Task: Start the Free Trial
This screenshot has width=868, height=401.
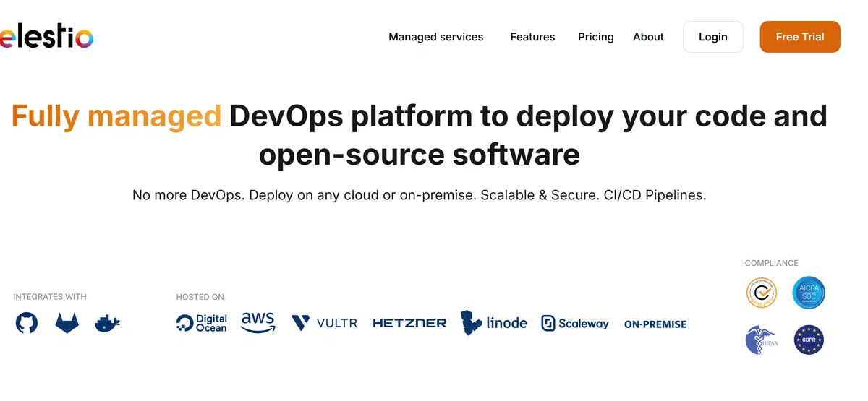Action: (800, 37)
